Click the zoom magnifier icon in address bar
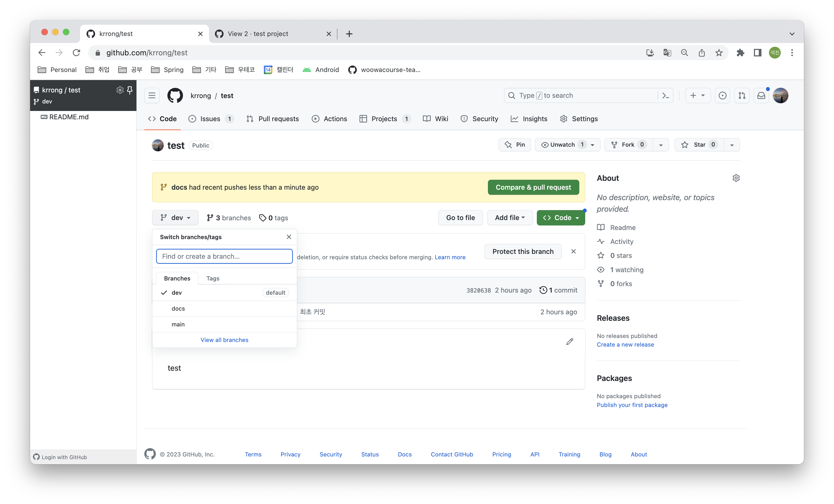This screenshot has height=504, width=834. coord(684,53)
